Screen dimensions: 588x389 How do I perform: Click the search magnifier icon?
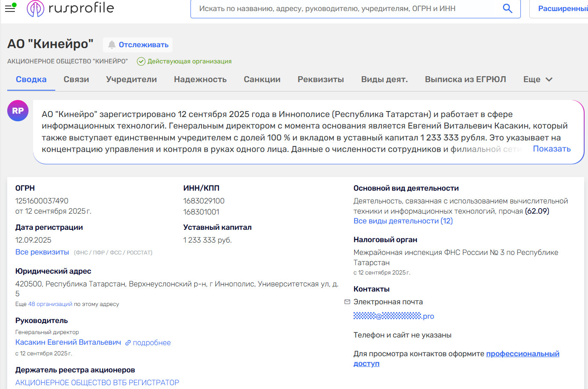(x=507, y=9)
